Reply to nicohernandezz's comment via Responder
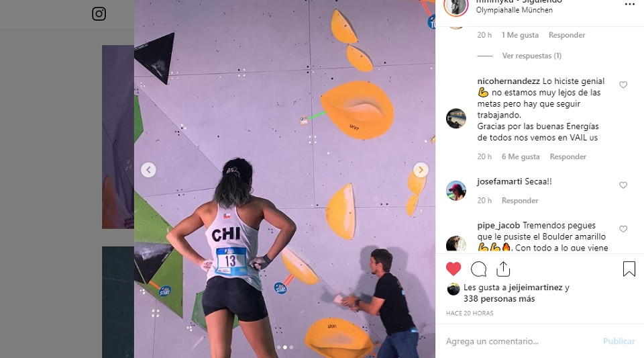This screenshot has height=358, width=644. [568, 156]
